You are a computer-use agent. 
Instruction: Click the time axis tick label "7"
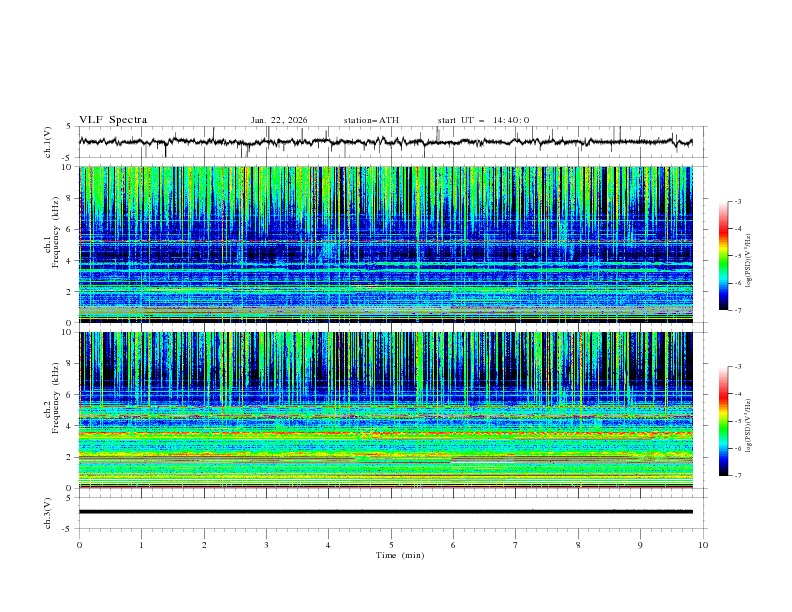click(x=515, y=545)
